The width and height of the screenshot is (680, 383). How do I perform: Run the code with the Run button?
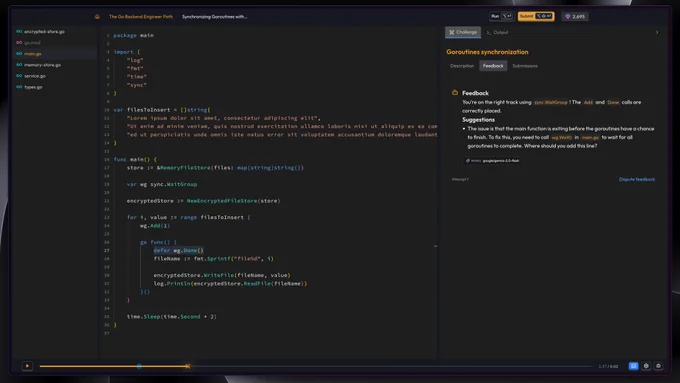coord(501,16)
